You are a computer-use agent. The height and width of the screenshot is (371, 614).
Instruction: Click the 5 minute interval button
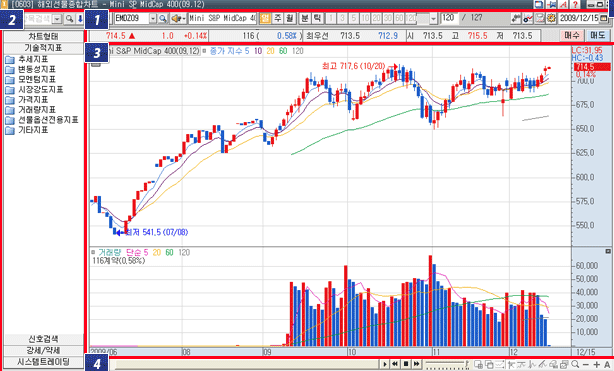click(354, 18)
